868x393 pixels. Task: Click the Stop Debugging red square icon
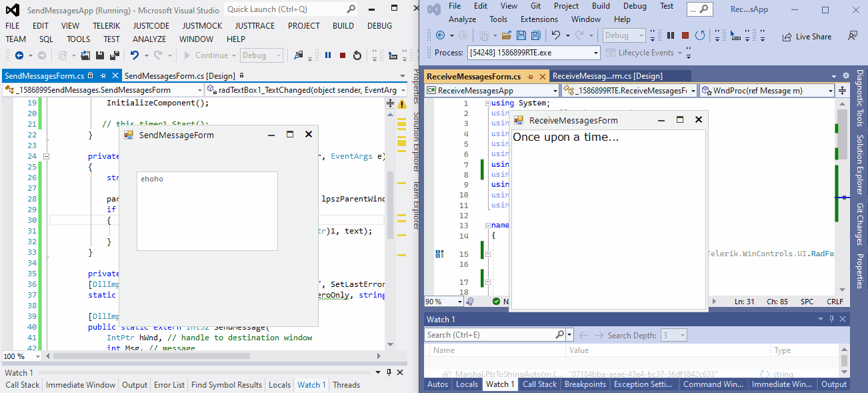[x=342, y=55]
